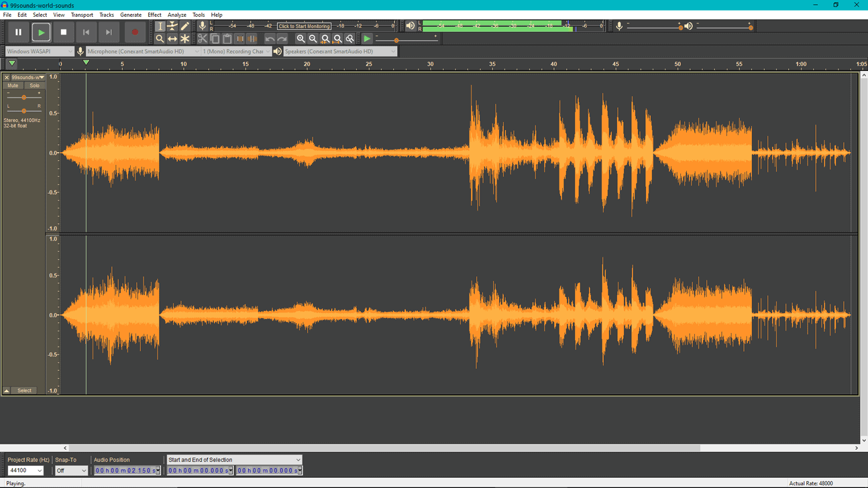868x488 pixels.
Task: Click the track's Select button
Action: click(24, 390)
